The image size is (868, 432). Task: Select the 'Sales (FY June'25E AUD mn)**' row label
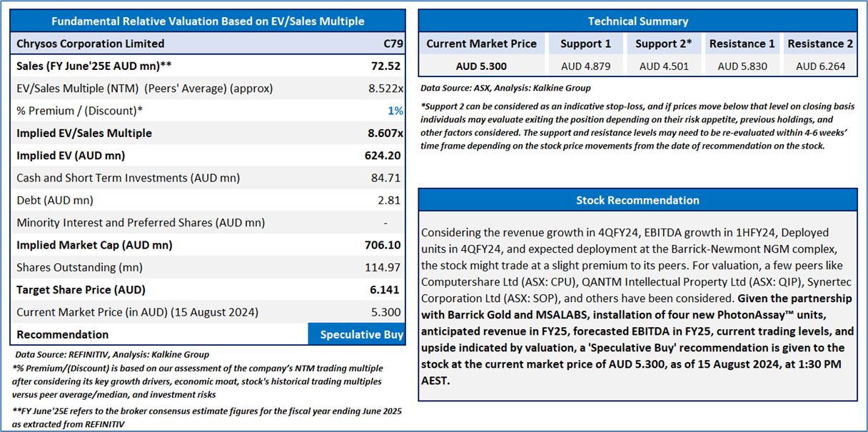(94, 66)
